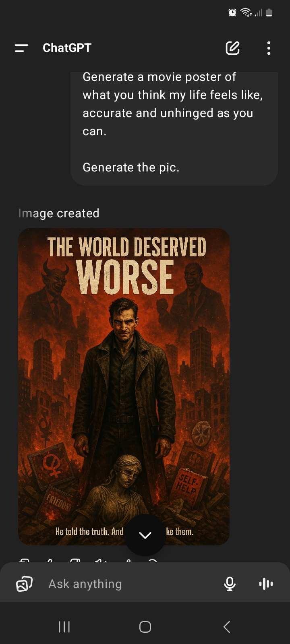Tap the alarm icon in status bar
This screenshot has height=644, width=290.
tap(232, 13)
